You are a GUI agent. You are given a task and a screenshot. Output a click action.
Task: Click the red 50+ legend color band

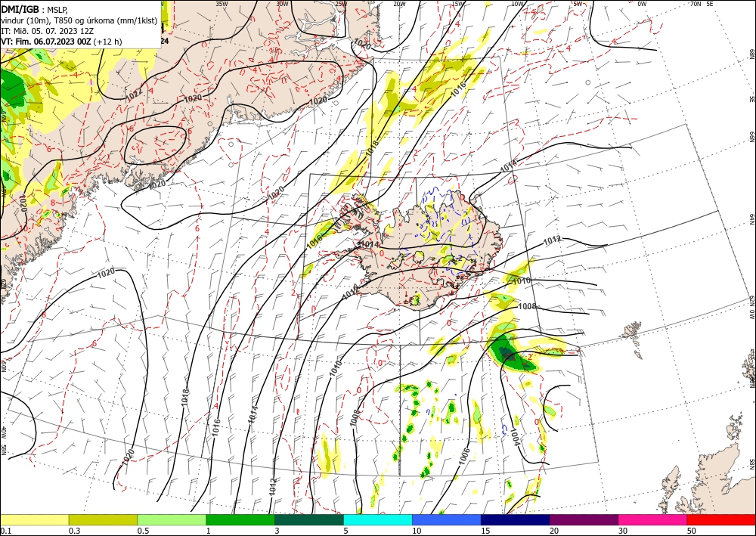[x=721, y=519]
